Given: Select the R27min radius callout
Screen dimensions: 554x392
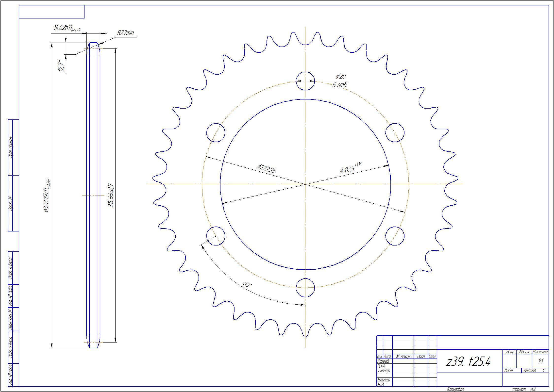Looking at the screenshot, I should coord(125,33).
